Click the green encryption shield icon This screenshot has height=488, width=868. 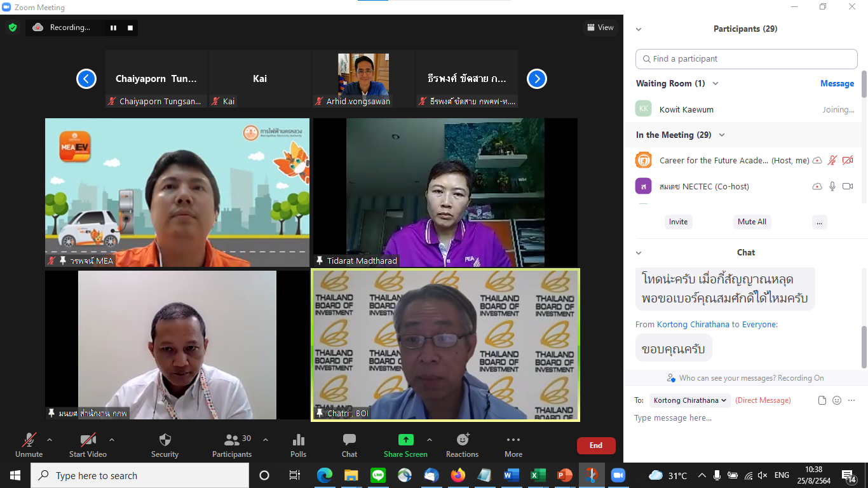point(12,27)
